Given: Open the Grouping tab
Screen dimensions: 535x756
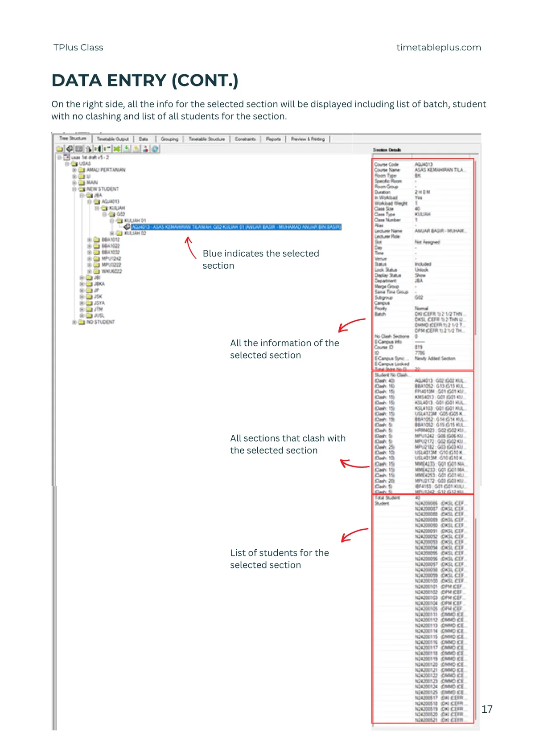Looking at the screenshot, I should (169, 139).
